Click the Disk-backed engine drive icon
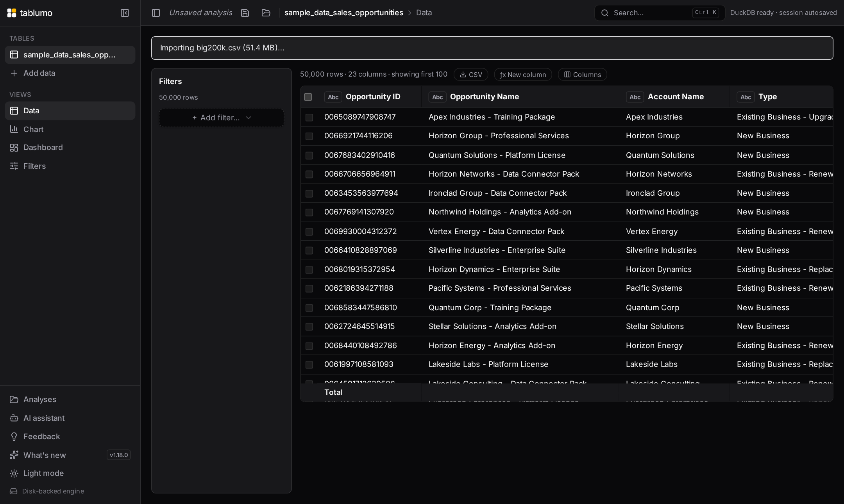 coord(14,491)
